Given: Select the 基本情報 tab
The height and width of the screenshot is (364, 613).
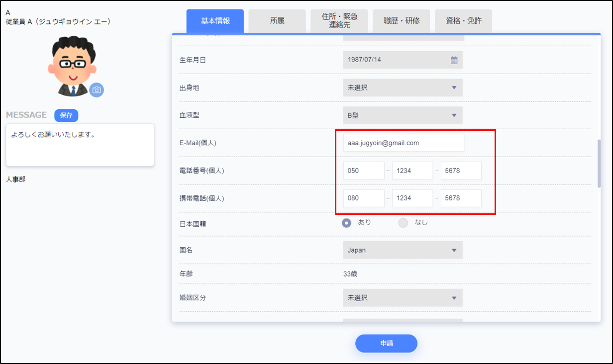Looking at the screenshot, I should point(215,21).
